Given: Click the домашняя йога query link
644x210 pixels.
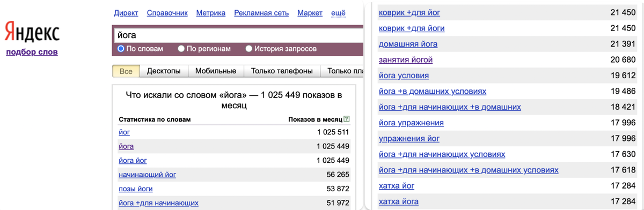Looking at the screenshot, I should (408, 44).
